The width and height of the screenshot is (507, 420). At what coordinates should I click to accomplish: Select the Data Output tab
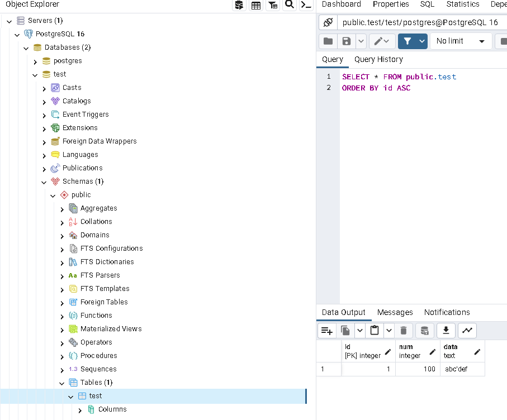click(x=343, y=312)
